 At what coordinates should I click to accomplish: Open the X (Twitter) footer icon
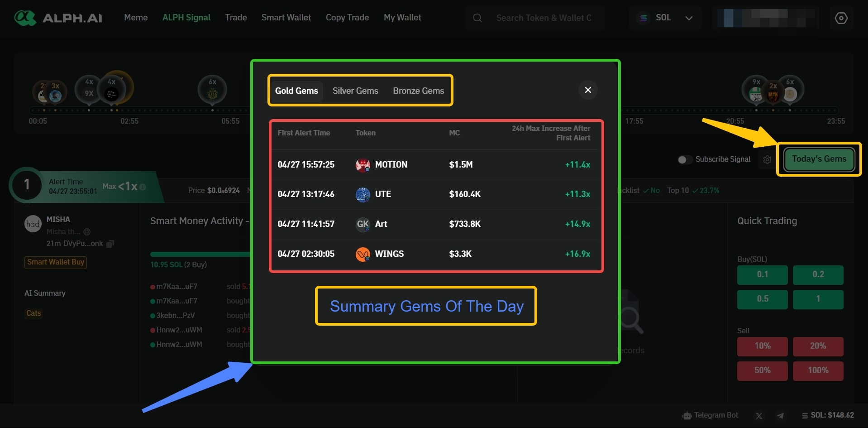click(x=759, y=416)
